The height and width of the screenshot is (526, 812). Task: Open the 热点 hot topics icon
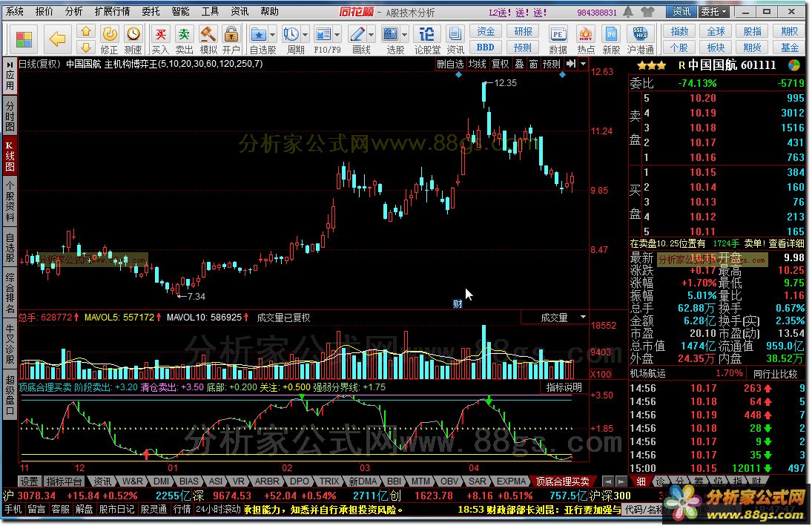pyautogui.click(x=586, y=40)
